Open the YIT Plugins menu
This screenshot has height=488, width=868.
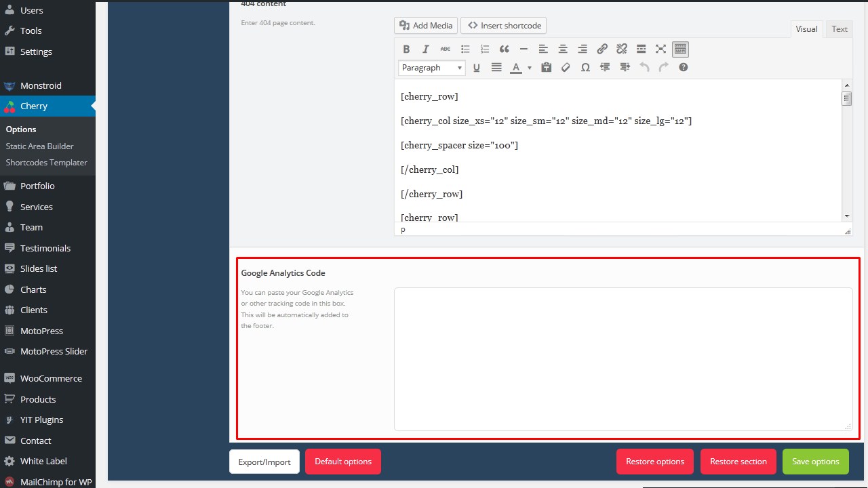pyautogui.click(x=47, y=420)
